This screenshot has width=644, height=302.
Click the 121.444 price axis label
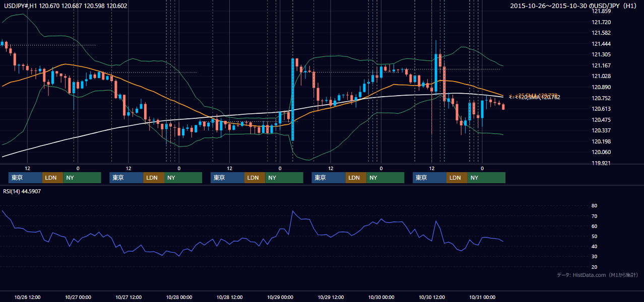(601, 44)
